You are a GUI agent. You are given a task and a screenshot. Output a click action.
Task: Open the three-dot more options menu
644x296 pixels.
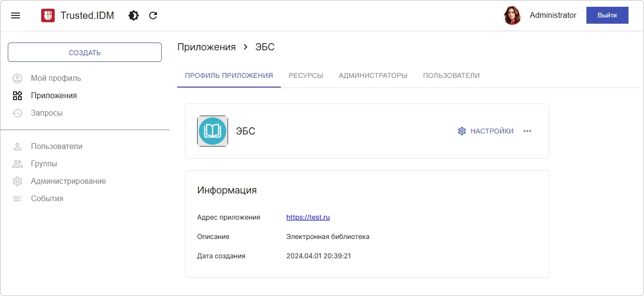click(527, 131)
